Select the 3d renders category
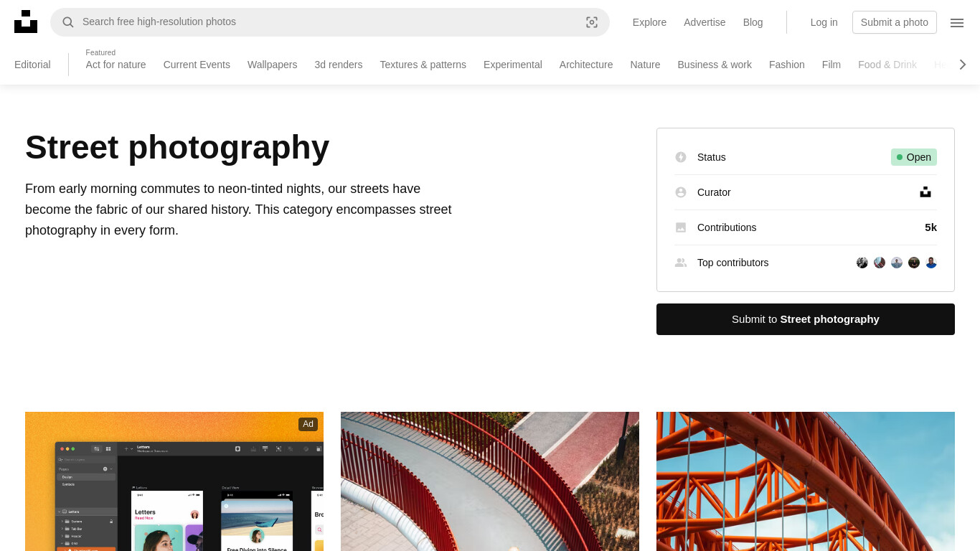980x551 pixels. coord(338,65)
